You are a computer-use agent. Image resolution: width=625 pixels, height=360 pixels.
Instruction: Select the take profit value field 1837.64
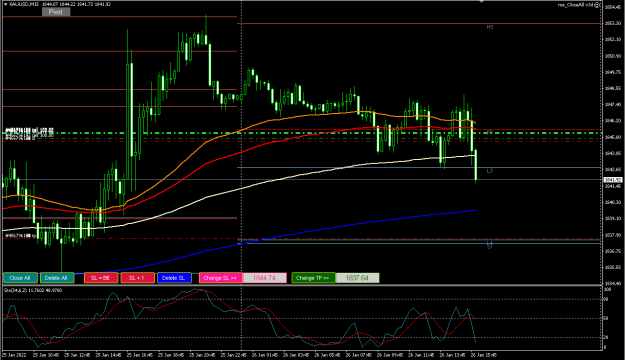click(357, 278)
